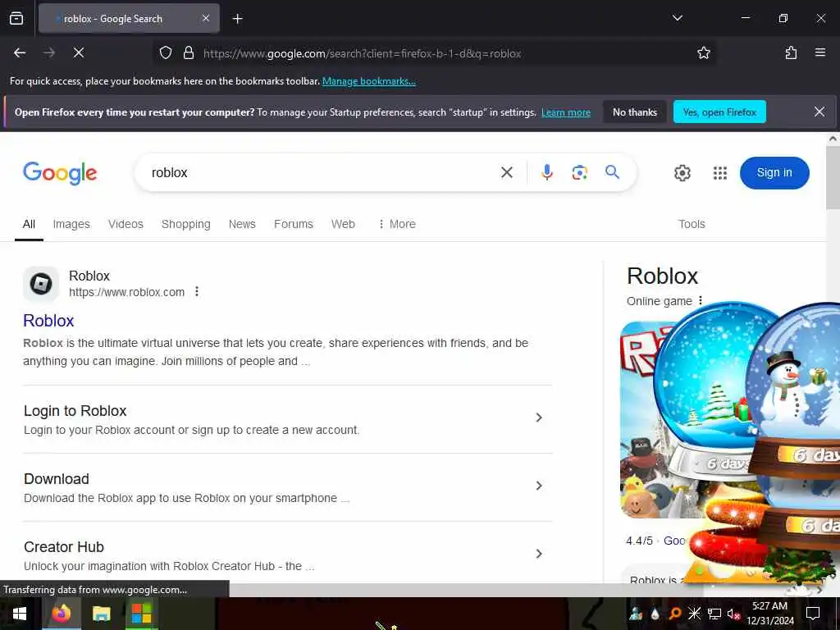Screen dimensions: 840x630
Task: Open network tray icon
Action: (x=714, y=614)
